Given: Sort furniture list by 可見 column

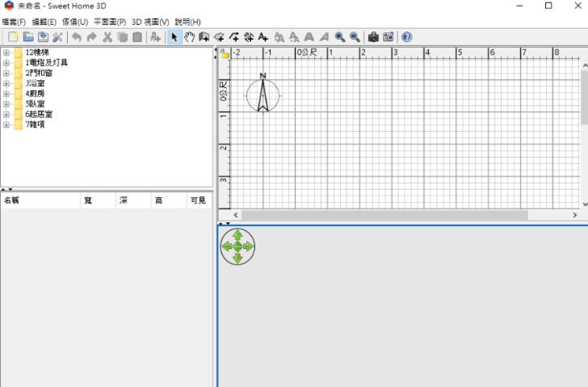Looking at the screenshot, I should click(x=199, y=200).
